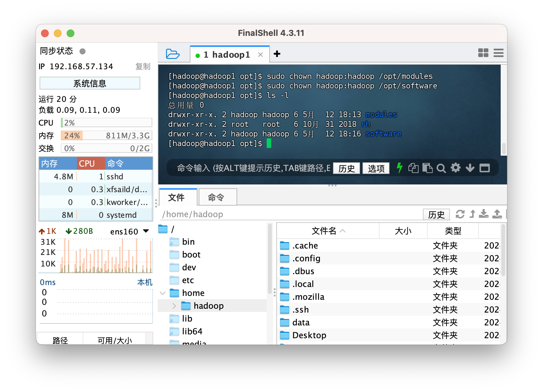Click the /home/hadoop path field
Viewport: 543px width, 392px height.
pyautogui.click(x=291, y=214)
